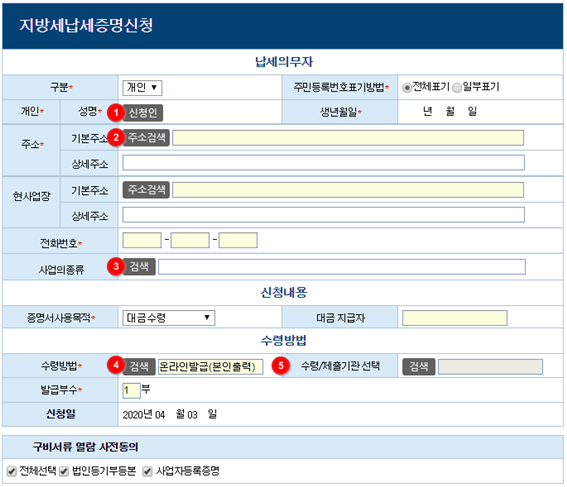Toggle the 전체선택 checkbox
The width and height of the screenshot is (567, 487).
tap(12, 471)
